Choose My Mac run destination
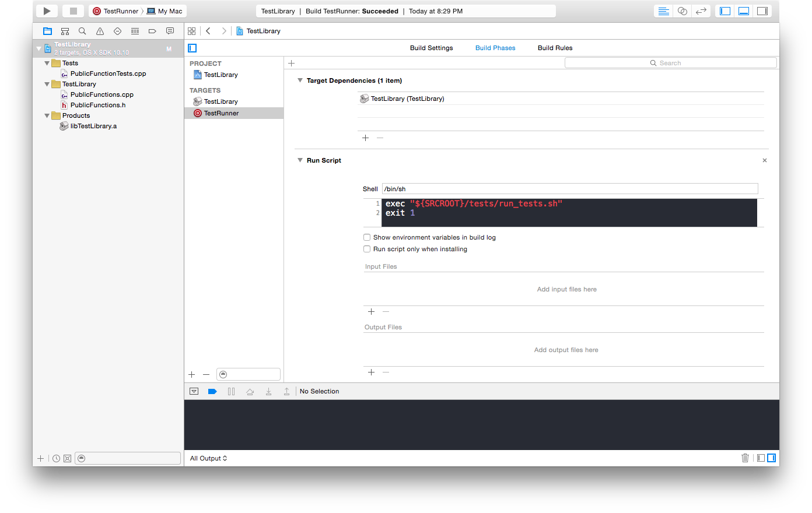 click(x=164, y=11)
